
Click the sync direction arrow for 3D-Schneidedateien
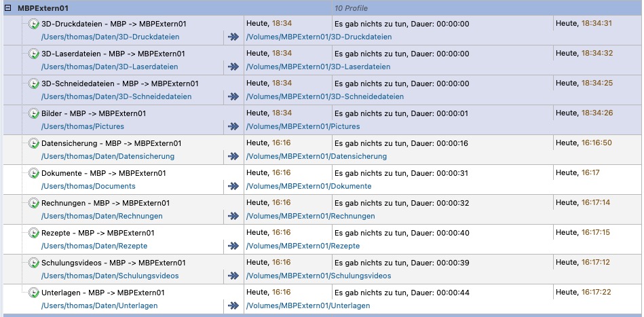[x=233, y=96]
